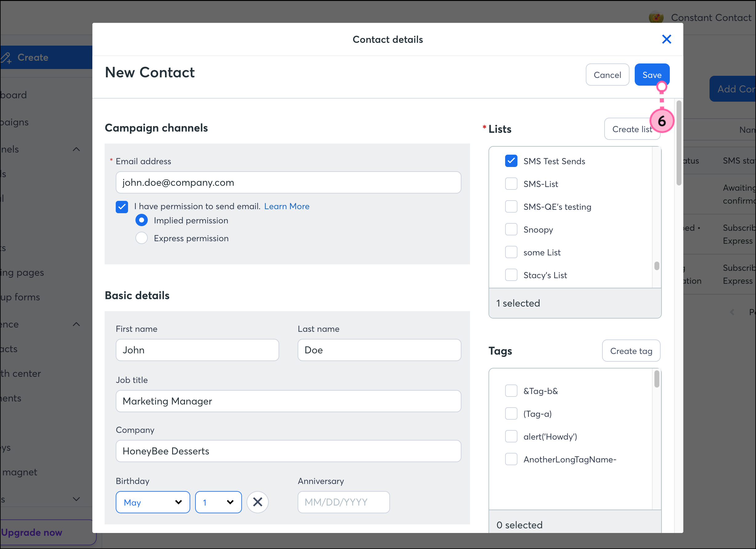Viewport: 756px width, 549px height.
Task: Expand the bottom sidebar section chevron
Action: coord(76,499)
